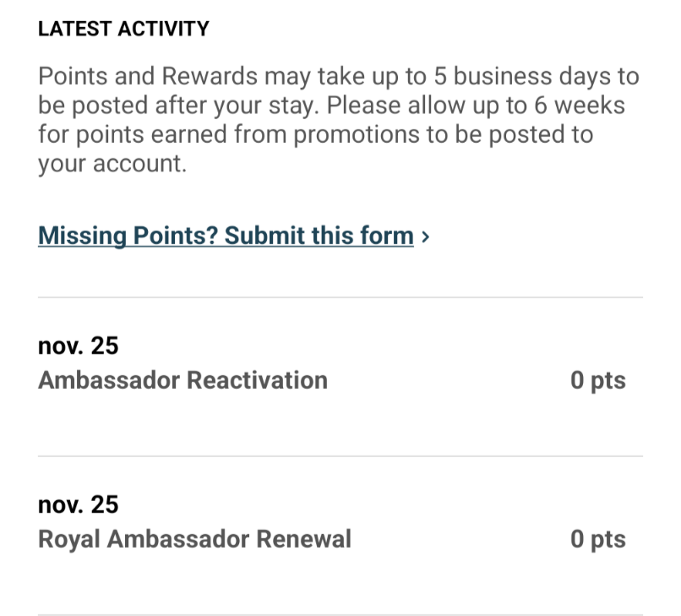
Task: Click the divider between Reactivation and Renewal entries
Action: pos(340,456)
